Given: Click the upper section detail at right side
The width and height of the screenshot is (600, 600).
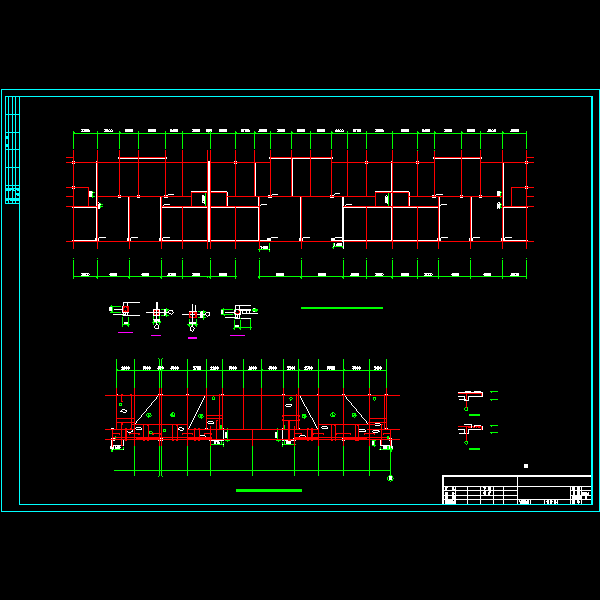Looking at the screenshot, I should click(470, 397).
